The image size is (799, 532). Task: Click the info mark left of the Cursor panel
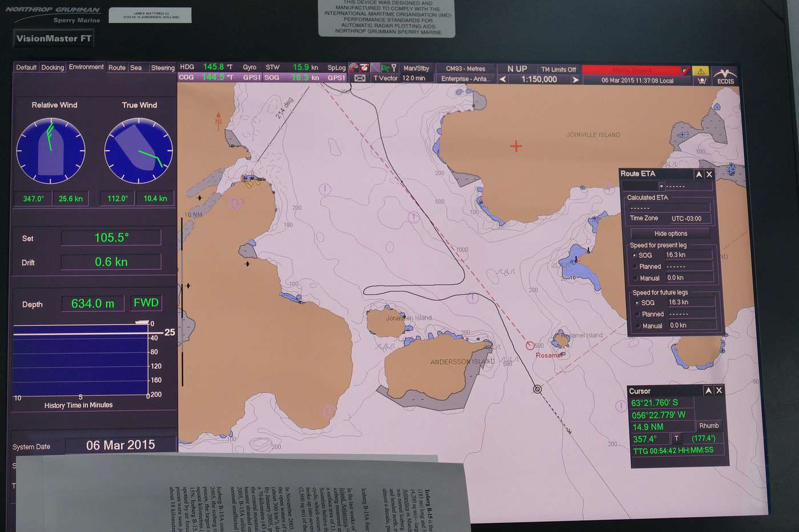(620, 406)
